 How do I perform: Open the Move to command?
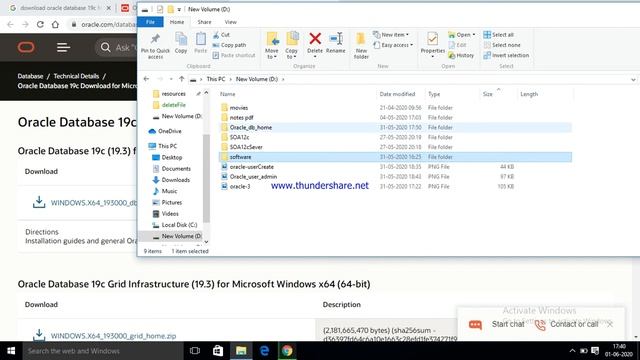pyautogui.click(x=272, y=45)
